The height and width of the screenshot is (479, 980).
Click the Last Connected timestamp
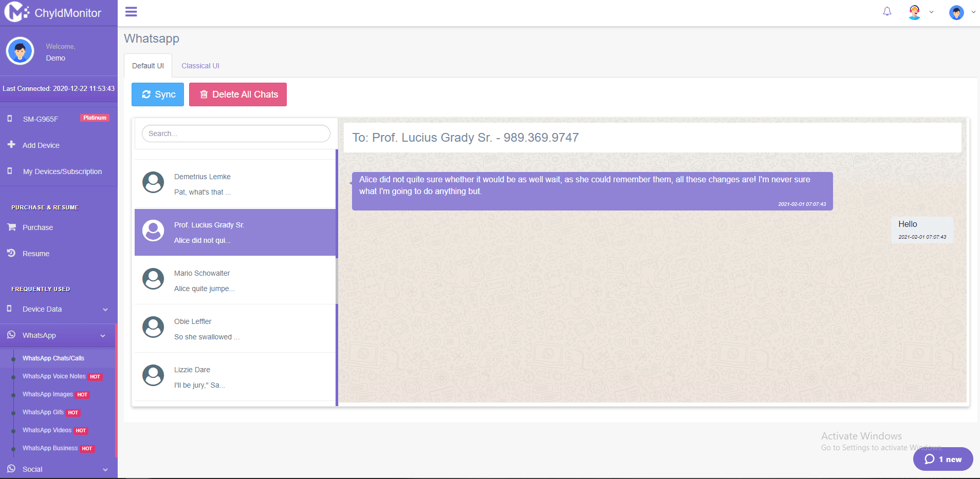59,89
